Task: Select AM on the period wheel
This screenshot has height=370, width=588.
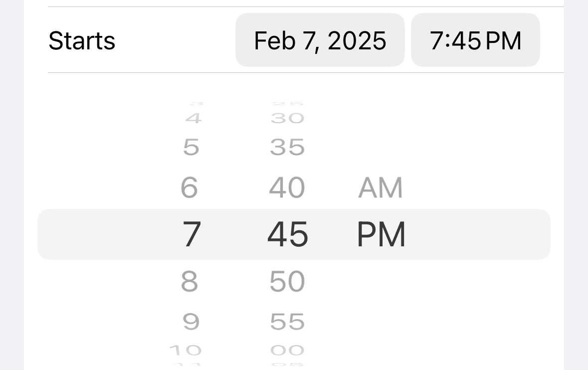Action: (381, 187)
